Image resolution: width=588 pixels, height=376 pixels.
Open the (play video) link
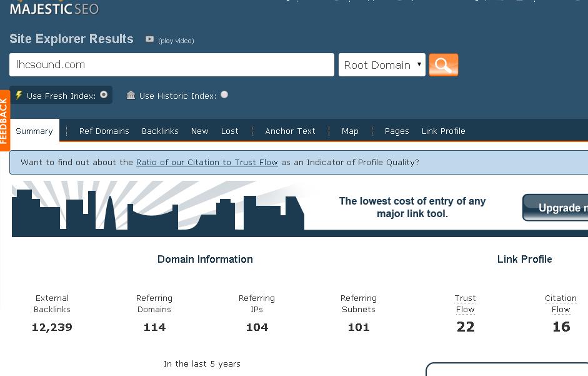[176, 41]
